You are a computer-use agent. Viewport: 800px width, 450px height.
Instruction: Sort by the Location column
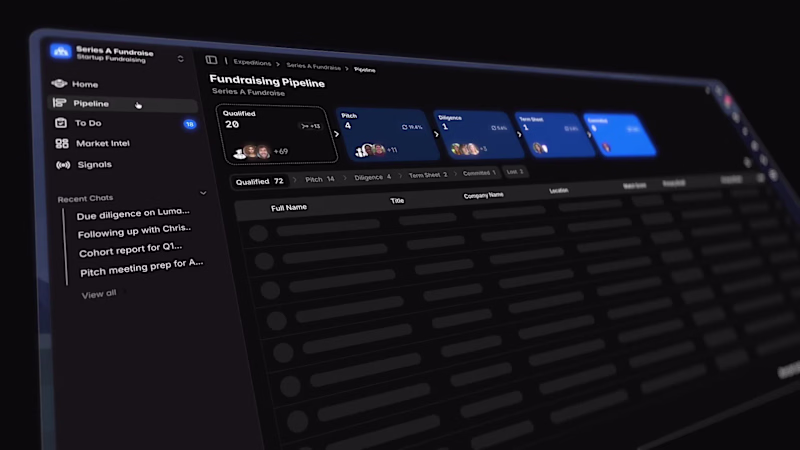(559, 191)
